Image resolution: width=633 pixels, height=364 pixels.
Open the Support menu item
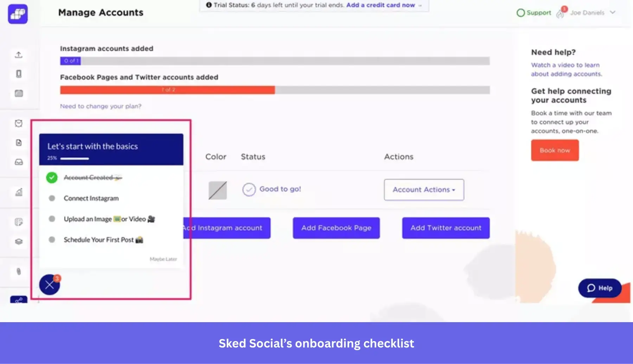coord(534,13)
